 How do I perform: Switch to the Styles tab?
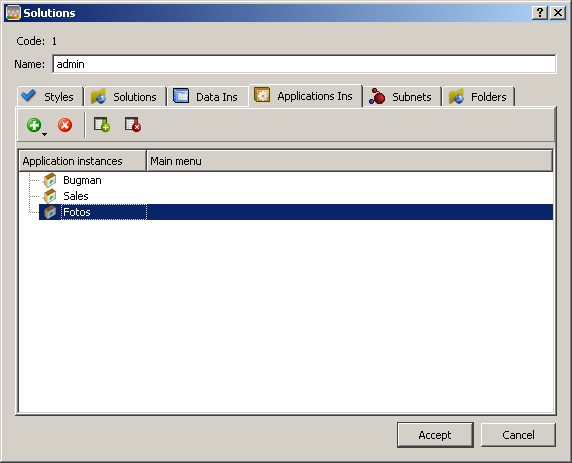(x=51, y=97)
